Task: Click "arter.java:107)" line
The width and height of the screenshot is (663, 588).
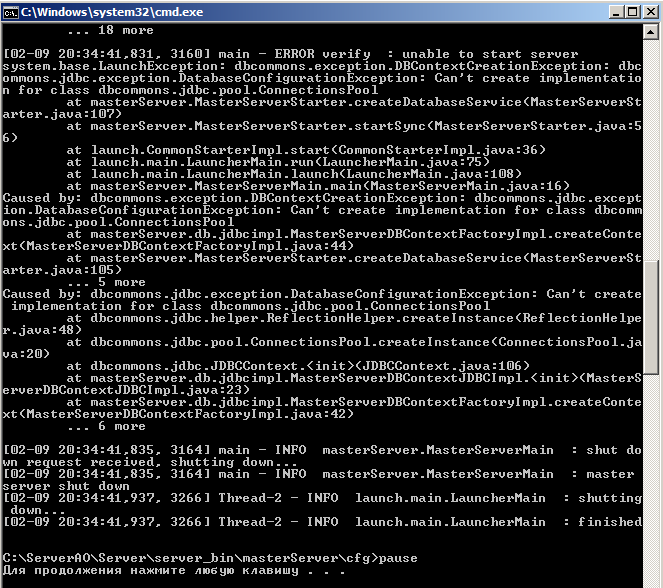Action: [x=62, y=114]
